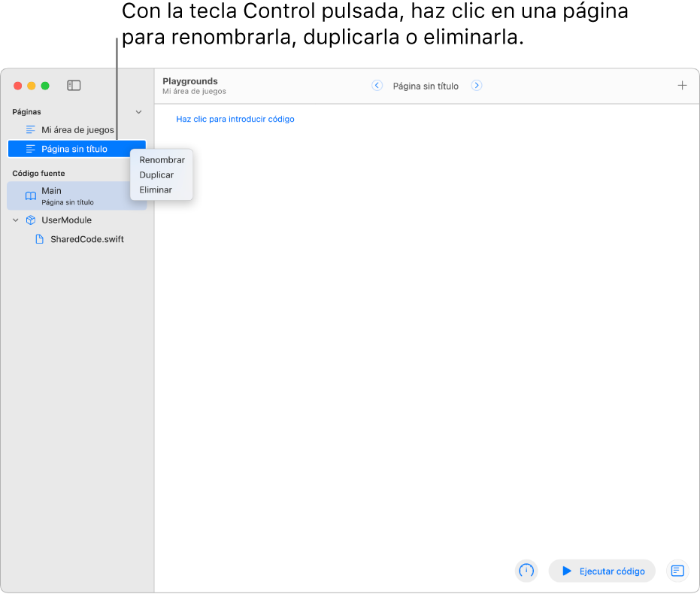Toggle the sidebar visibility icon

pyautogui.click(x=74, y=85)
